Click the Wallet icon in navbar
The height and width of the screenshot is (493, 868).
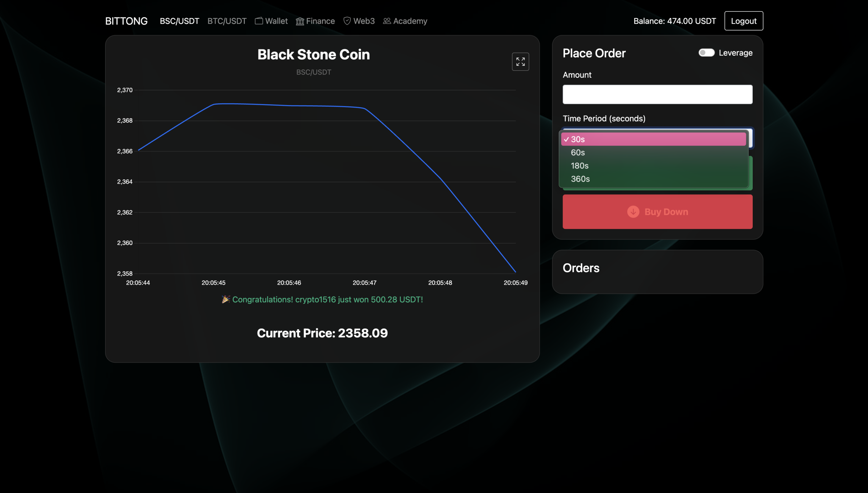[259, 21]
